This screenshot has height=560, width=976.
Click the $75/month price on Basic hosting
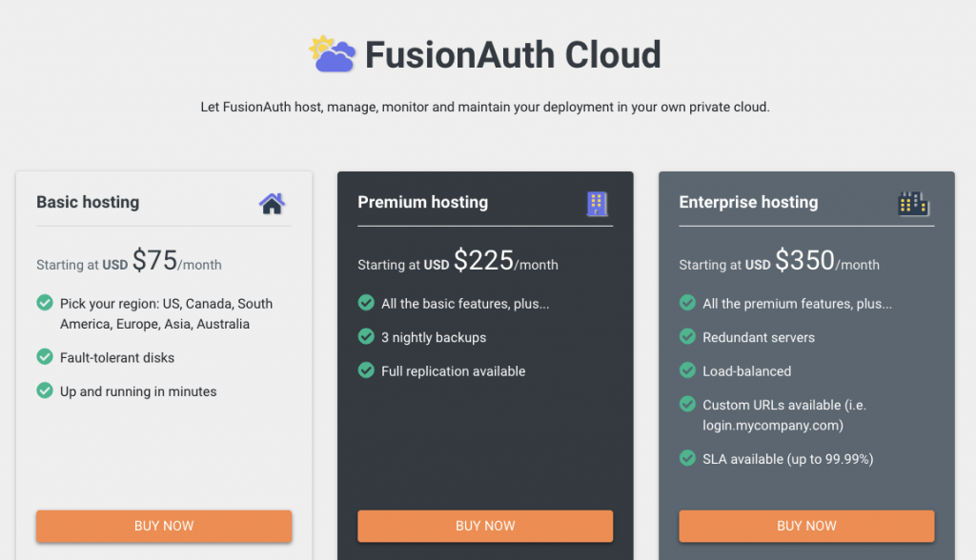point(176,261)
